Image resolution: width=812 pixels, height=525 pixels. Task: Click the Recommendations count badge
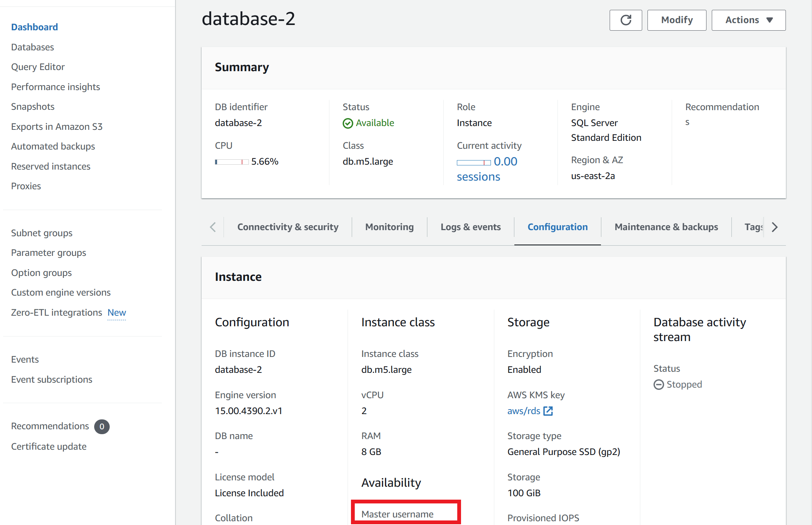point(102,427)
